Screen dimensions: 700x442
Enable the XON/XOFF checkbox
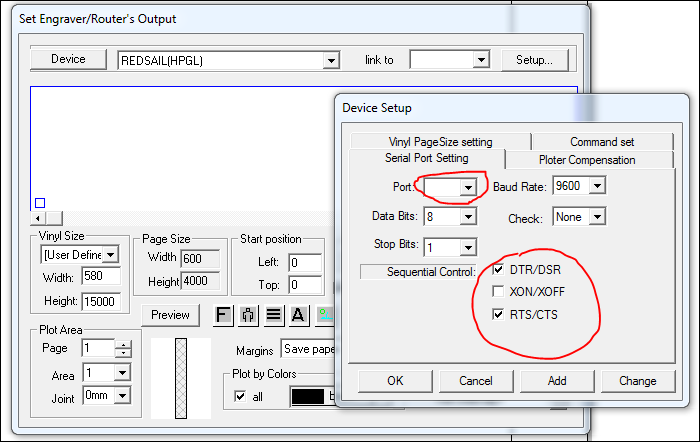tap(498, 292)
